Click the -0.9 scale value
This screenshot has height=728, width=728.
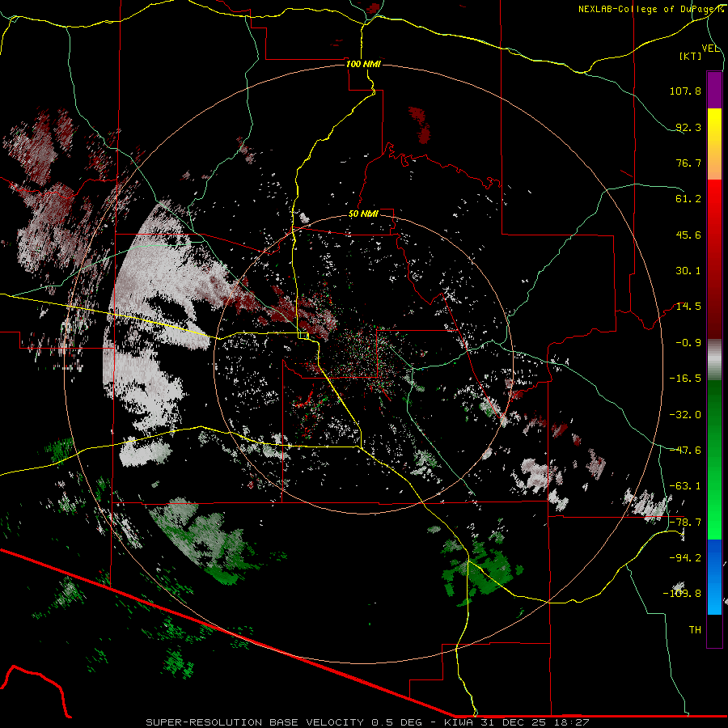click(x=688, y=343)
